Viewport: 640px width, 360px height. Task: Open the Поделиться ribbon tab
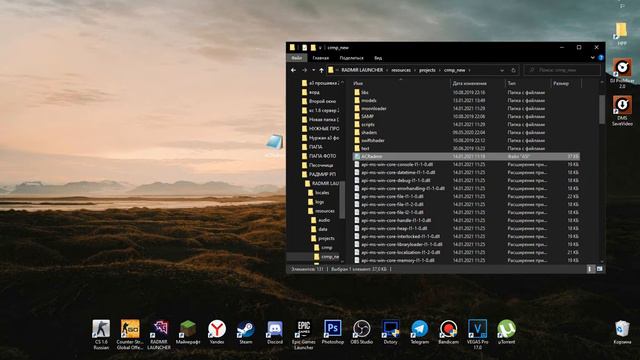point(351,58)
